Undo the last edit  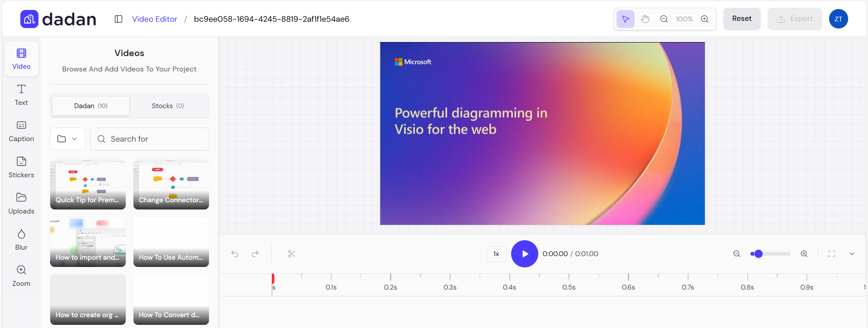click(235, 254)
